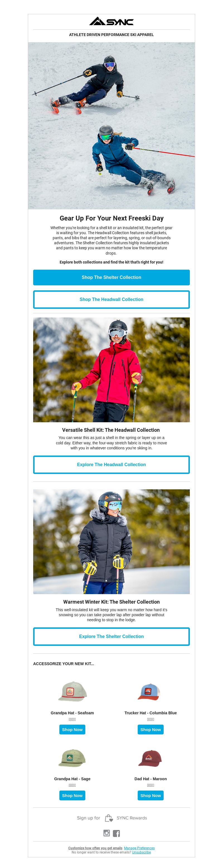Click Explore The Shelter Collection button
Viewport: 223px width, 868px height.
(x=111, y=636)
